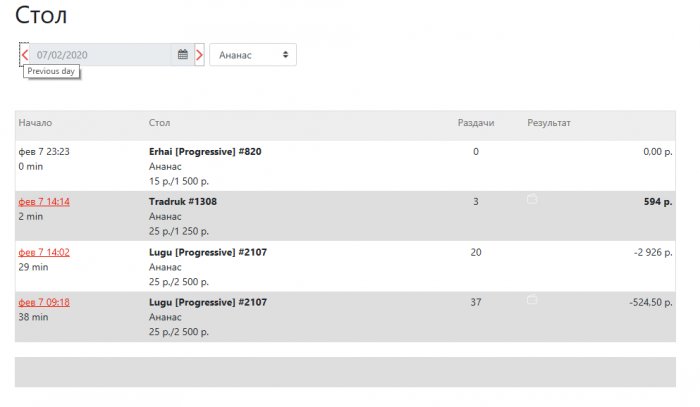Click the small icon in Tradruk #1308 row
The width and height of the screenshot is (700, 407).
(x=532, y=200)
